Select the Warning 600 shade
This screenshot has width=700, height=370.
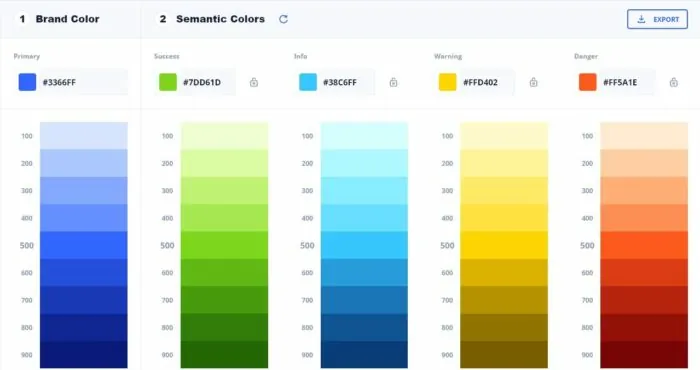coord(504,273)
